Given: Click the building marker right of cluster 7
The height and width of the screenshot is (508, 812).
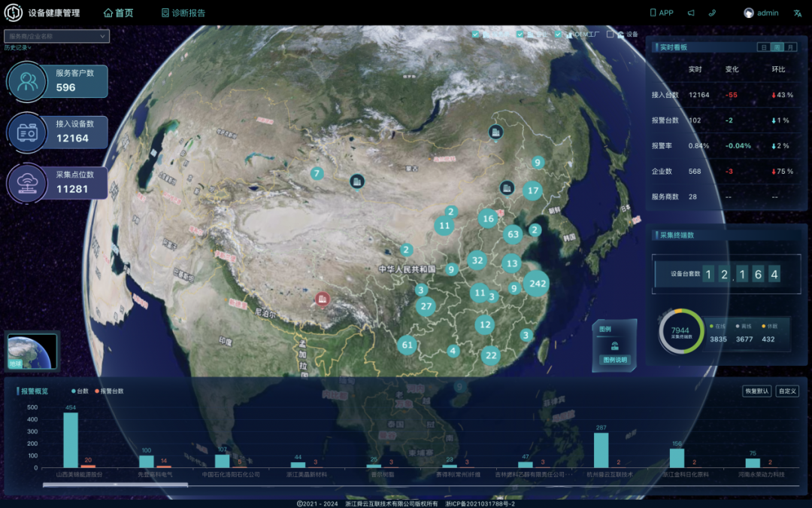Looking at the screenshot, I should point(357,181).
